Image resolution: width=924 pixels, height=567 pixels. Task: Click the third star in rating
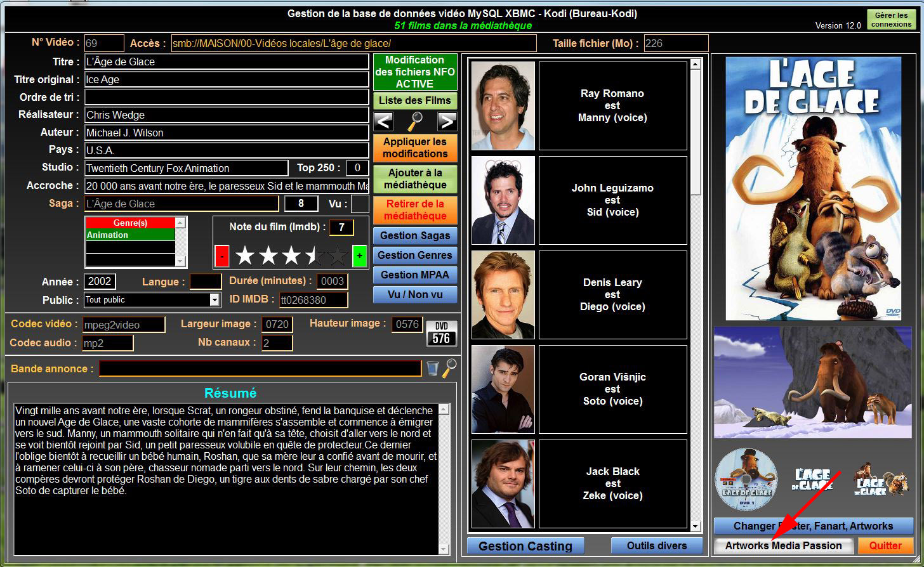tap(291, 256)
